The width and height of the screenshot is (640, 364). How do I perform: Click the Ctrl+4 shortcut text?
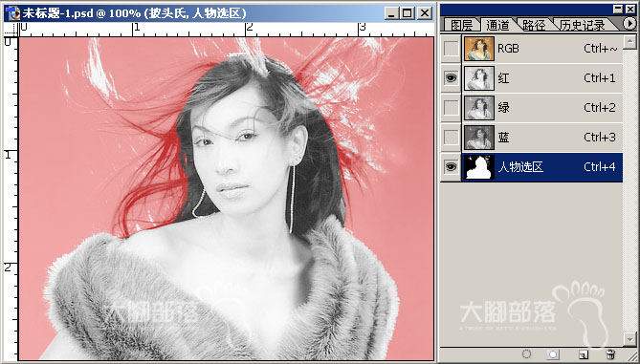[599, 167]
